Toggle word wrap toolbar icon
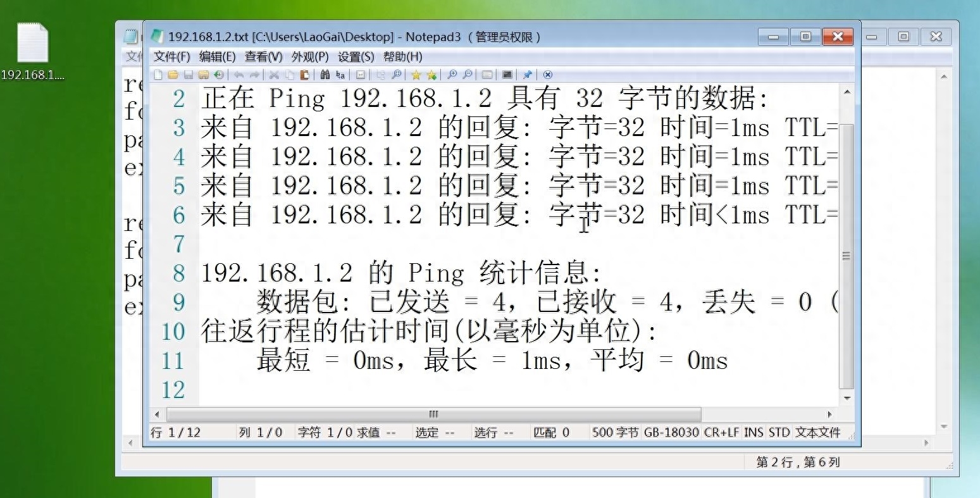Screen dimensions: 980x498 click(x=361, y=75)
